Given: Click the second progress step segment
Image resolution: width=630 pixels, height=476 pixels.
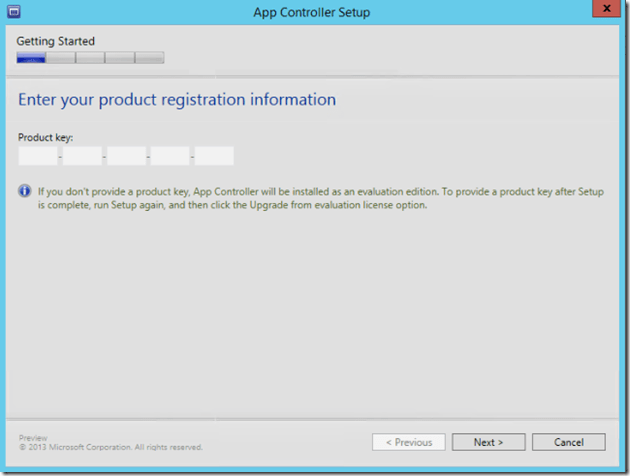Looking at the screenshot, I should [61, 58].
